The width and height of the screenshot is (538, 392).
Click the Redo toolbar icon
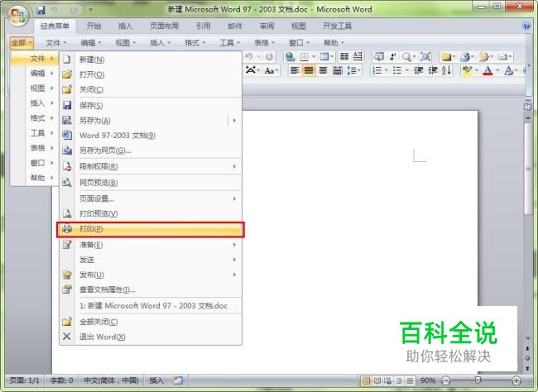coord(269,56)
